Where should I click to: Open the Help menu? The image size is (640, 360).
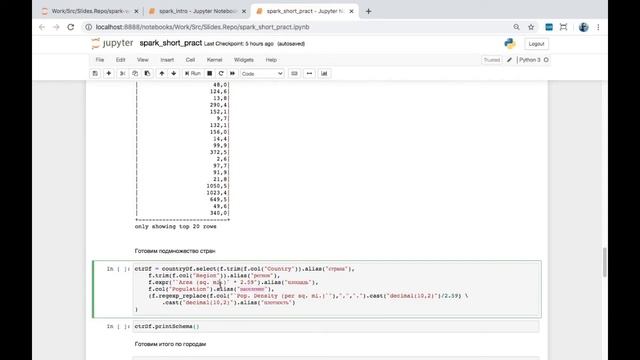coord(271,60)
